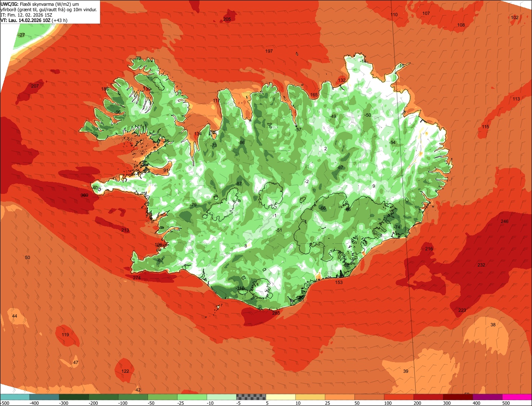The image size is (532, 406).
Task: Click the map value -86
Action: point(241,143)
